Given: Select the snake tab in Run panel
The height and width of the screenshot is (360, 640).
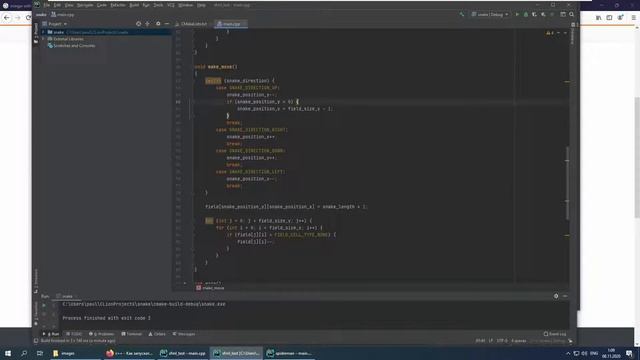Looking at the screenshot, I should tap(66, 296).
